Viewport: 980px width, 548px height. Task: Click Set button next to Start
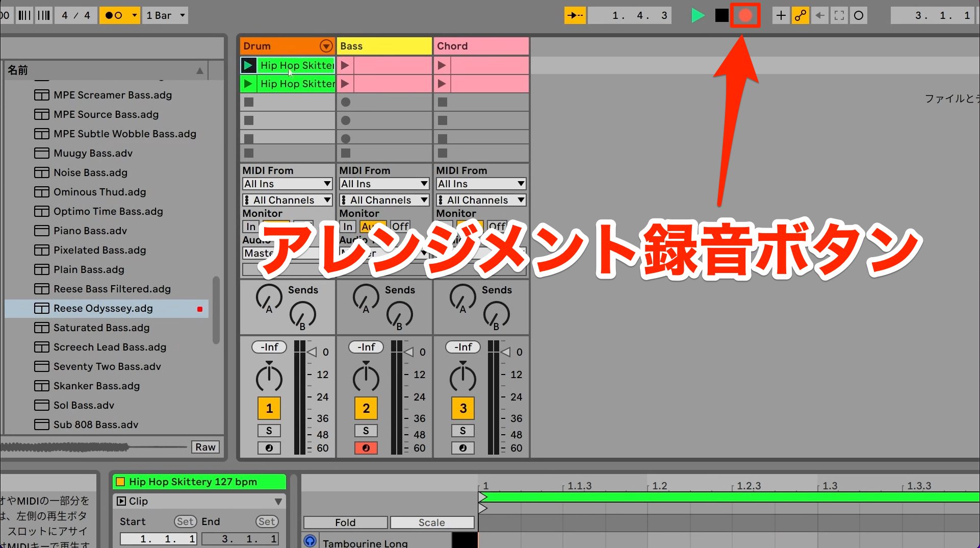[185, 521]
